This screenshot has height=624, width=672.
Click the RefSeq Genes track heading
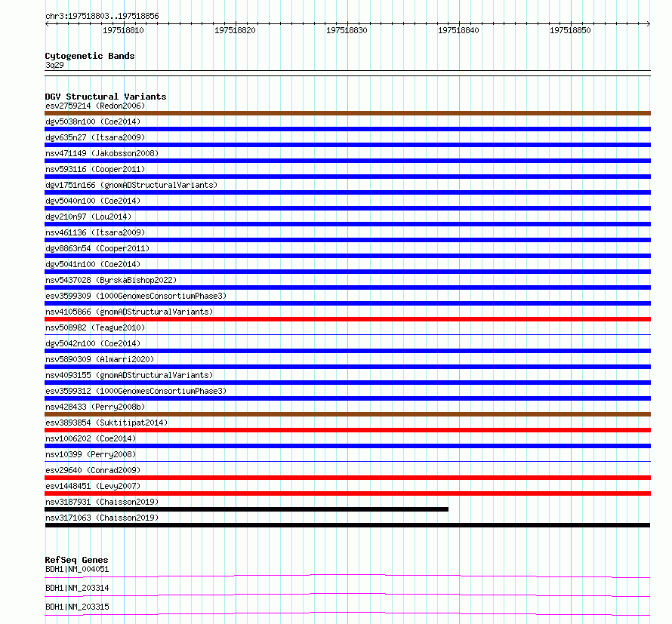tap(76, 560)
